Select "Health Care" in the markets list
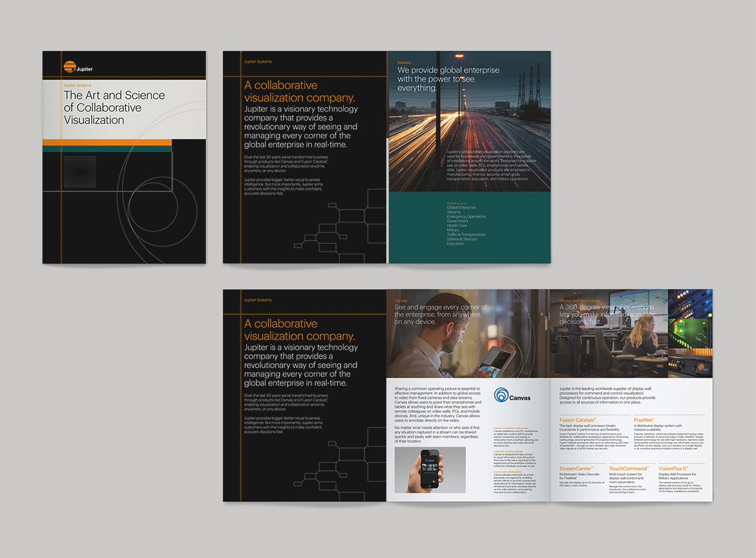The width and height of the screenshot is (756, 558). coord(457,226)
